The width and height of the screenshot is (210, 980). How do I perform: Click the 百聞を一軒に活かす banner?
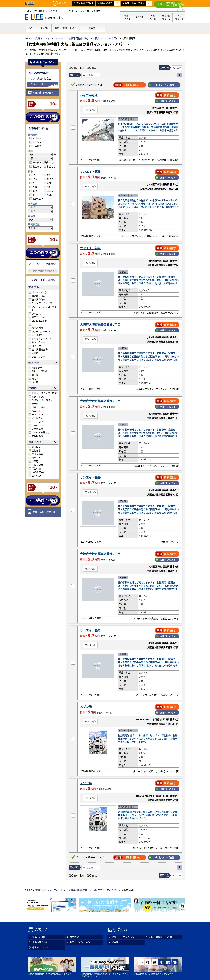coord(159,905)
